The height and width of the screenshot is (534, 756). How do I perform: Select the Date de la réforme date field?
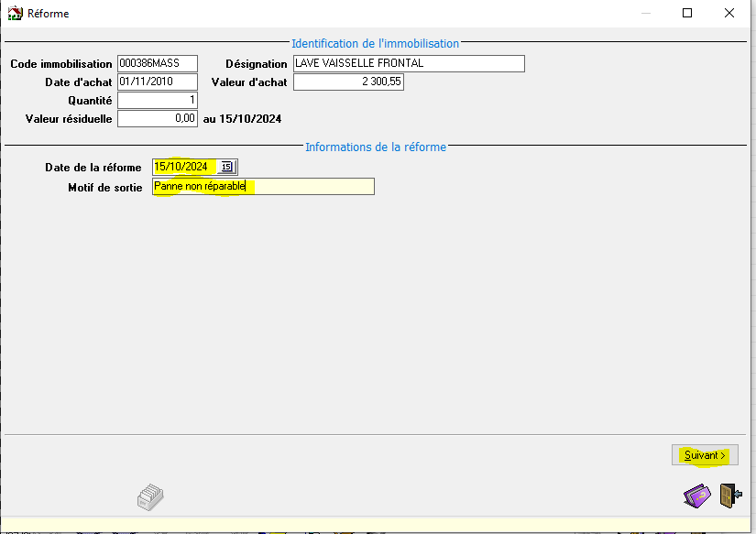tap(184, 167)
